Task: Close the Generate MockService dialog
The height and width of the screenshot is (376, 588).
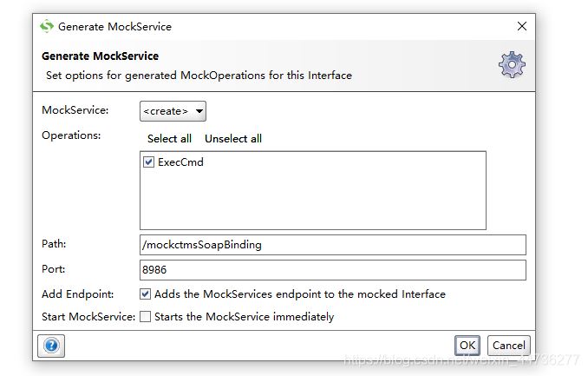Action: pos(522,26)
